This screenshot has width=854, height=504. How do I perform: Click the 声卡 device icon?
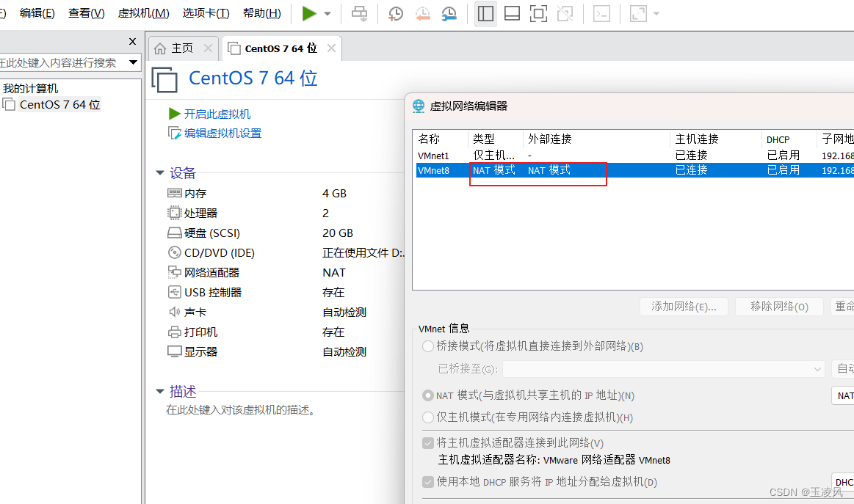[x=174, y=312]
